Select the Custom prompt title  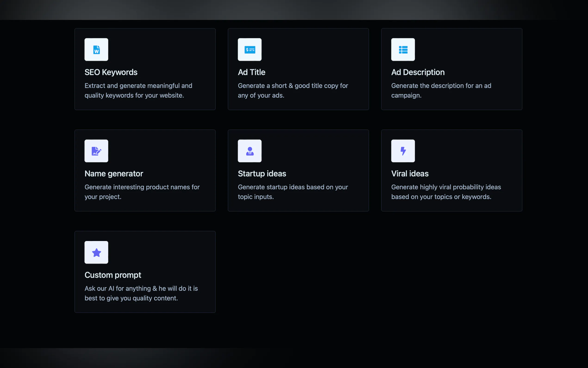click(x=113, y=275)
